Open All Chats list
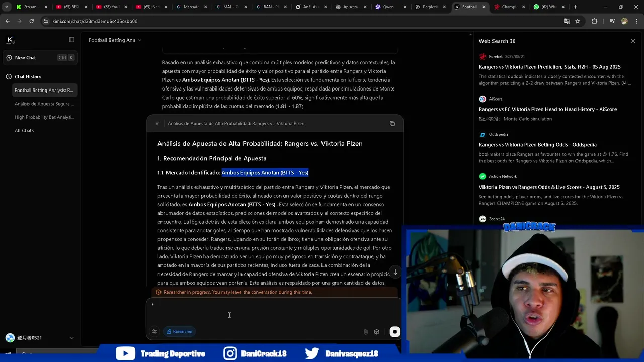 (24, 131)
